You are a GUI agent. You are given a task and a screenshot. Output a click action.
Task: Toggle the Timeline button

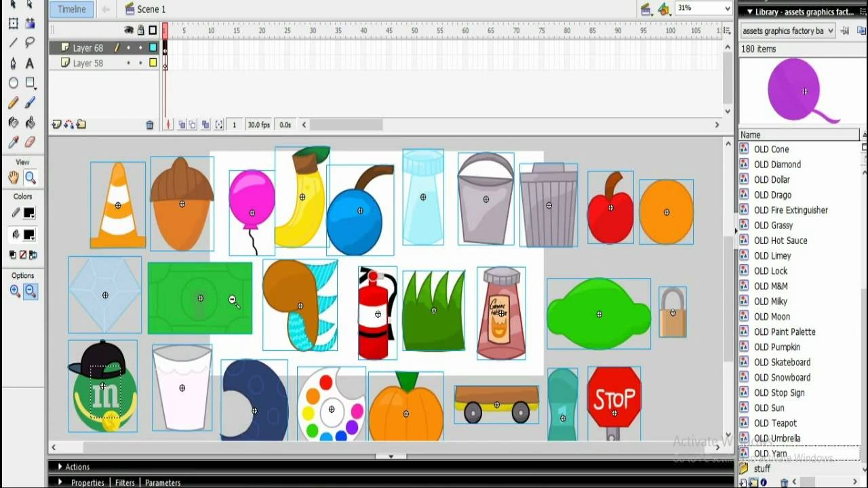[71, 9]
